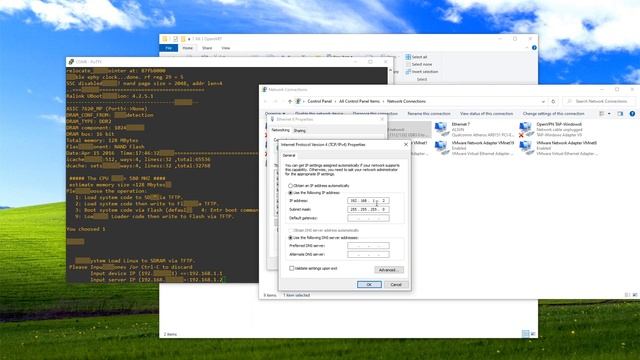Click the IP address field
Image resolution: width=640 pixels, height=360 pixels.
point(368,201)
